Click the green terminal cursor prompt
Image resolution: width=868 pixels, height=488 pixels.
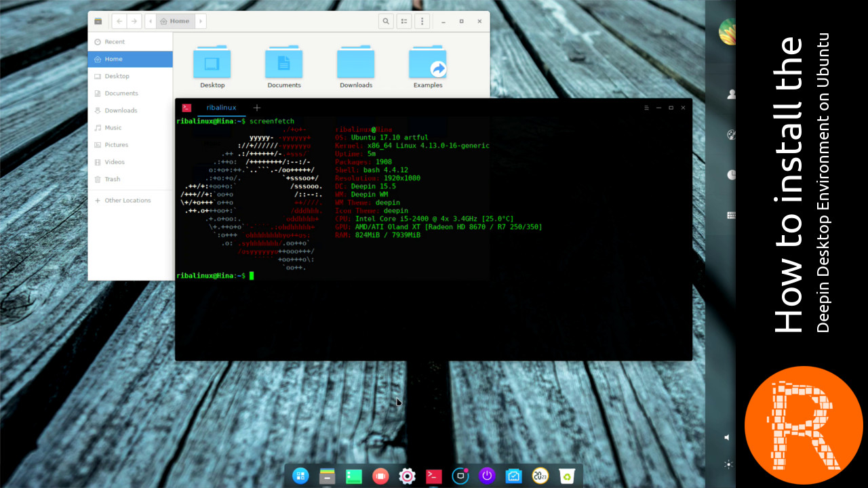[x=252, y=276]
